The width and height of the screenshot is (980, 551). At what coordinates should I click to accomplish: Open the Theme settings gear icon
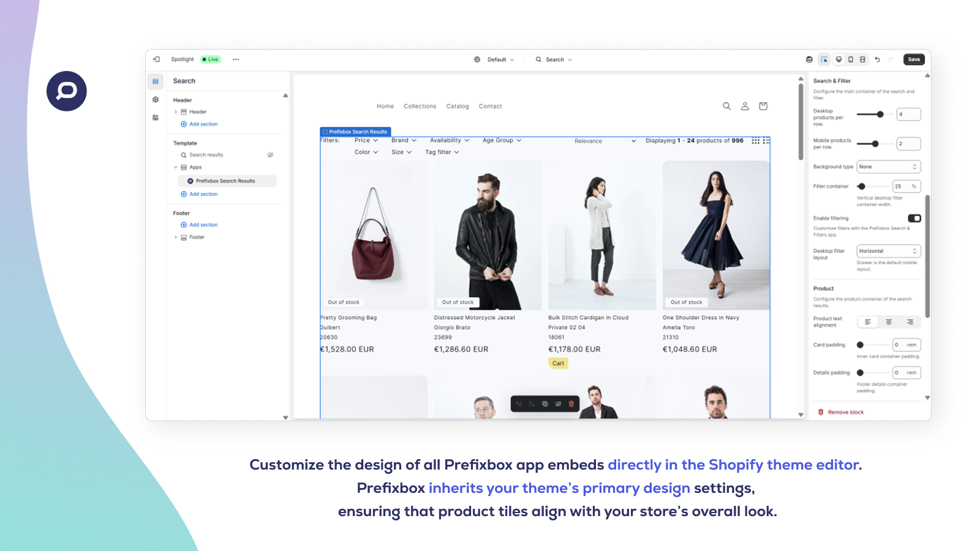click(x=156, y=99)
